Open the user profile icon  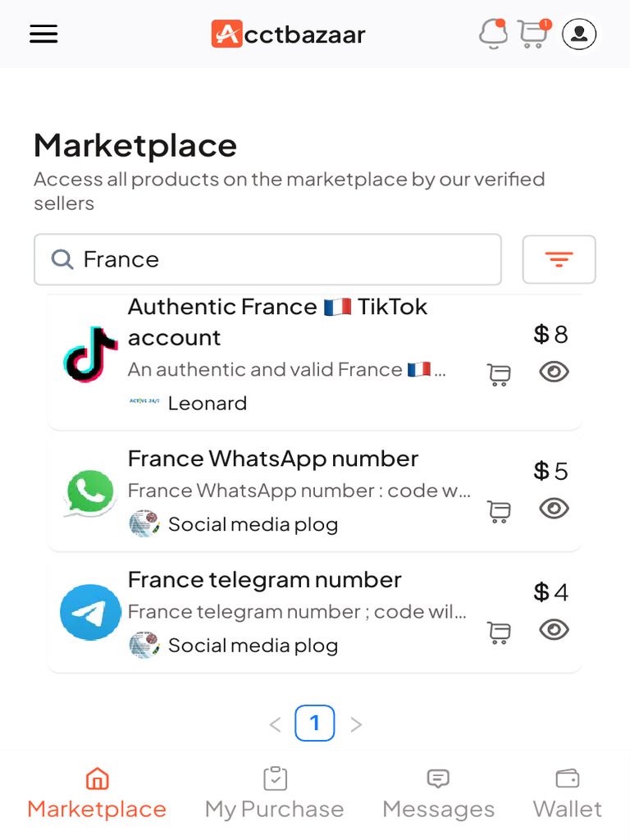pyautogui.click(x=579, y=34)
